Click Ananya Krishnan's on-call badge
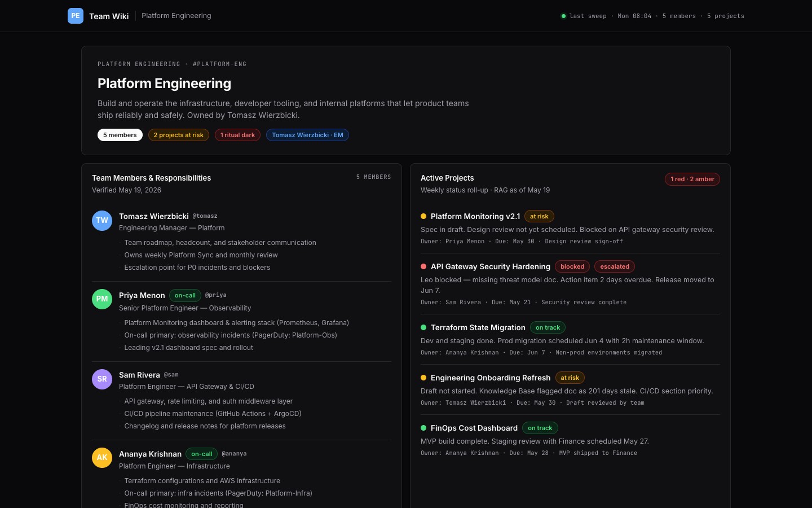 [x=202, y=454]
